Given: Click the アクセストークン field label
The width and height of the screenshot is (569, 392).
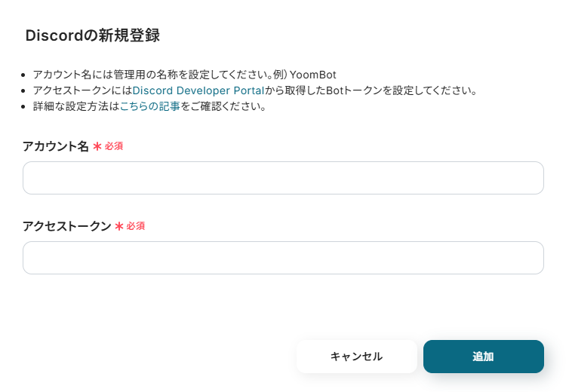Looking at the screenshot, I should (x=67, y=226).
